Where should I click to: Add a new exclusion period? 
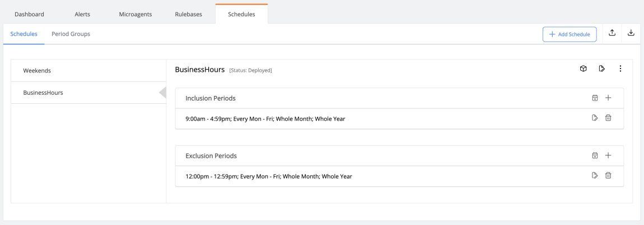[608, 155]
